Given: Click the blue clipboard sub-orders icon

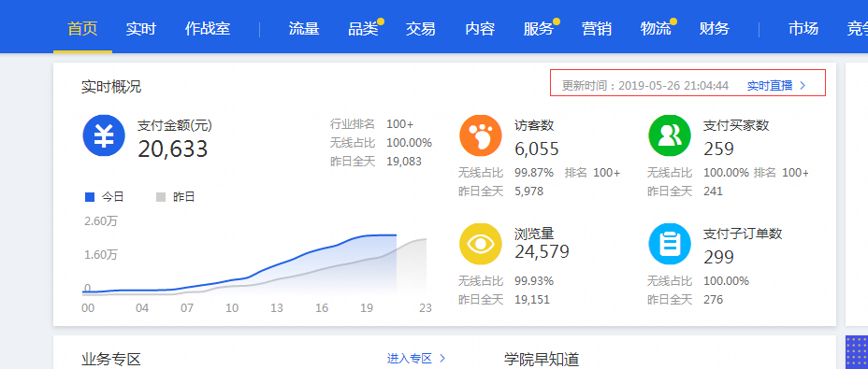Looking at the screenshot, I should [x=670, y=244].
